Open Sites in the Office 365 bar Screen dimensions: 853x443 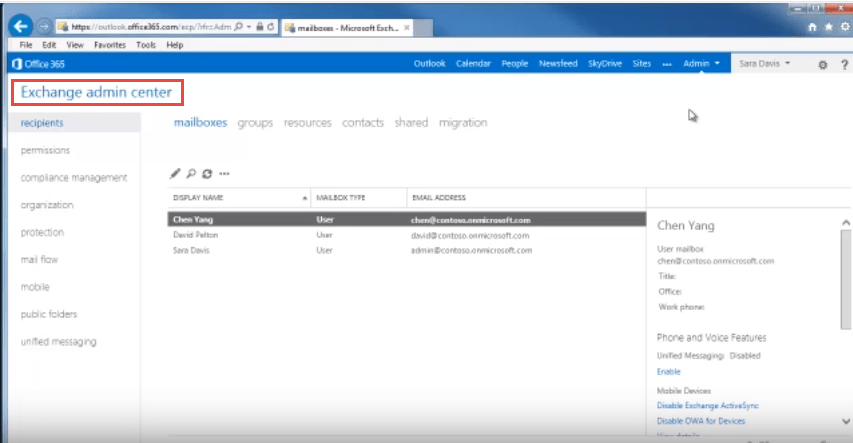click(641, 64)
